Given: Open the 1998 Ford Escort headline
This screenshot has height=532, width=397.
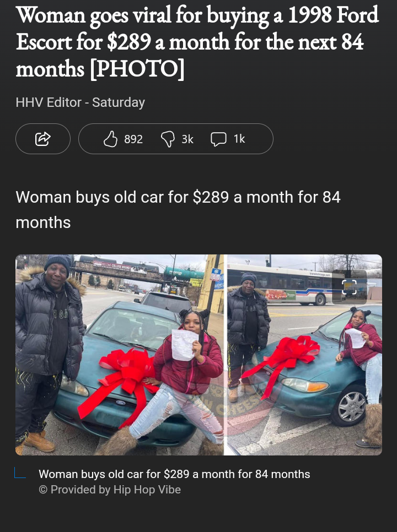Looking at the screenshot, I should coord(197,42).
